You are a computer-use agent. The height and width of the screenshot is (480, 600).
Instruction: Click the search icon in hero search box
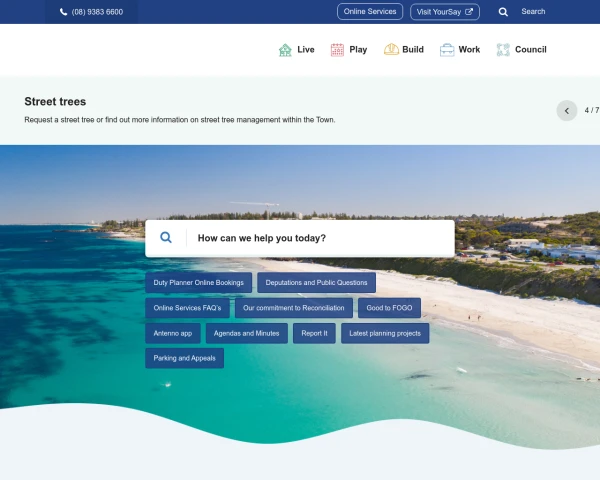(166, 238)
